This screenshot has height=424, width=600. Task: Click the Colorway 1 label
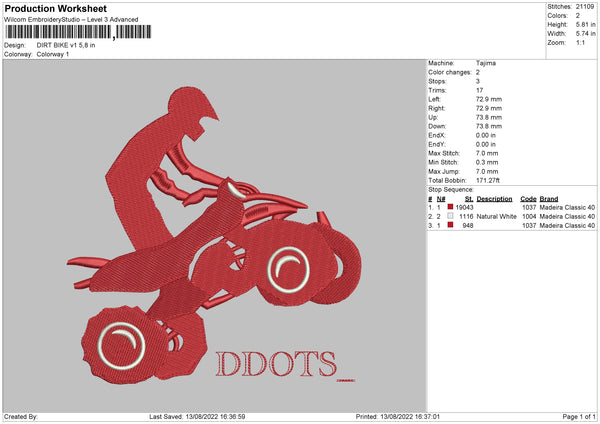click(53, 54)
